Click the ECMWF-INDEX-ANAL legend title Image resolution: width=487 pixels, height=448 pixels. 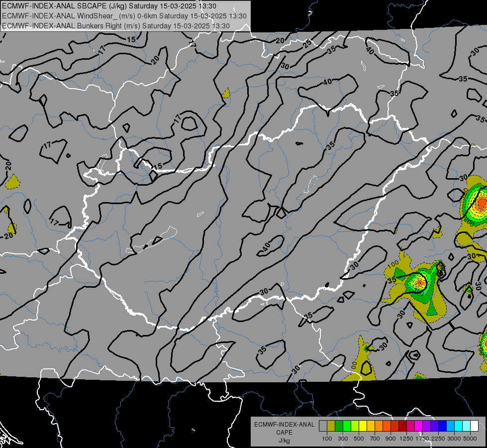click(x=285, y=425)
